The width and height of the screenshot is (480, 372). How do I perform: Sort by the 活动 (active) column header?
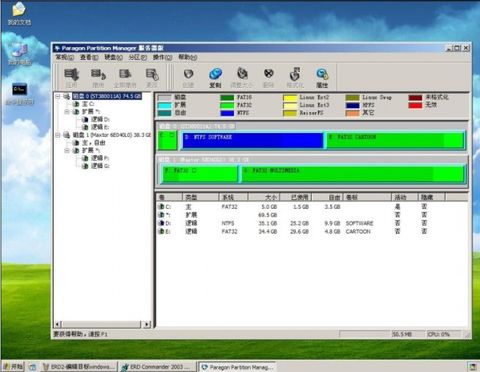[404, 197]
